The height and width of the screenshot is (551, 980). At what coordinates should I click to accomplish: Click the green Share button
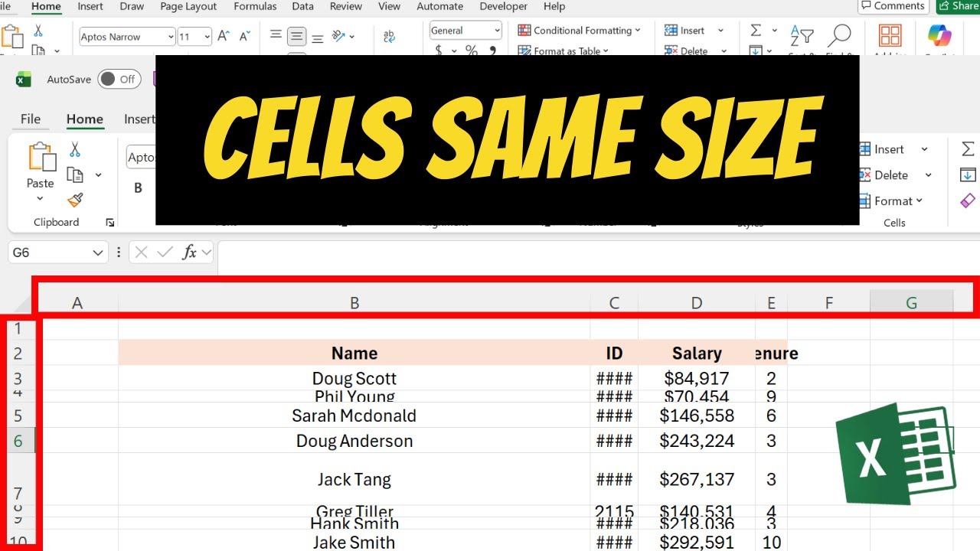tap(958, 6)
